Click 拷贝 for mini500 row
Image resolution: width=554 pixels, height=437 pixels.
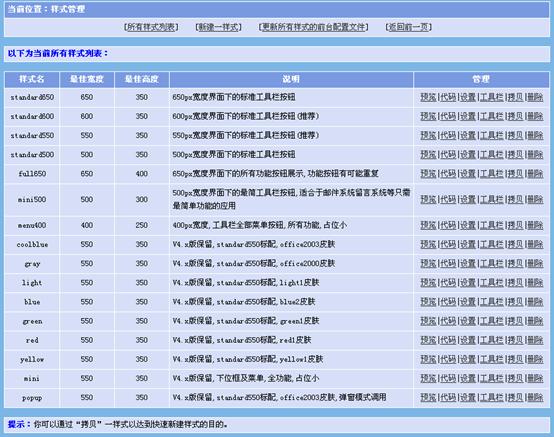pyautogui.click(x=515, y=199)
